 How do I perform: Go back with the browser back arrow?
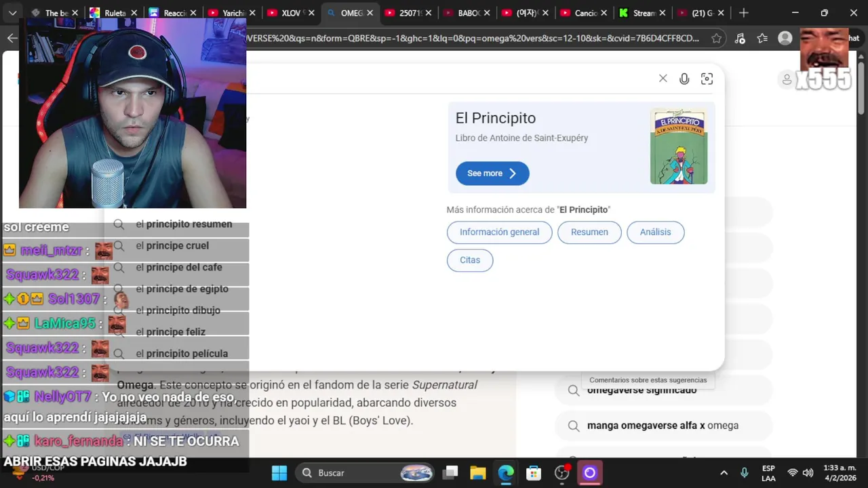point(12,38)
